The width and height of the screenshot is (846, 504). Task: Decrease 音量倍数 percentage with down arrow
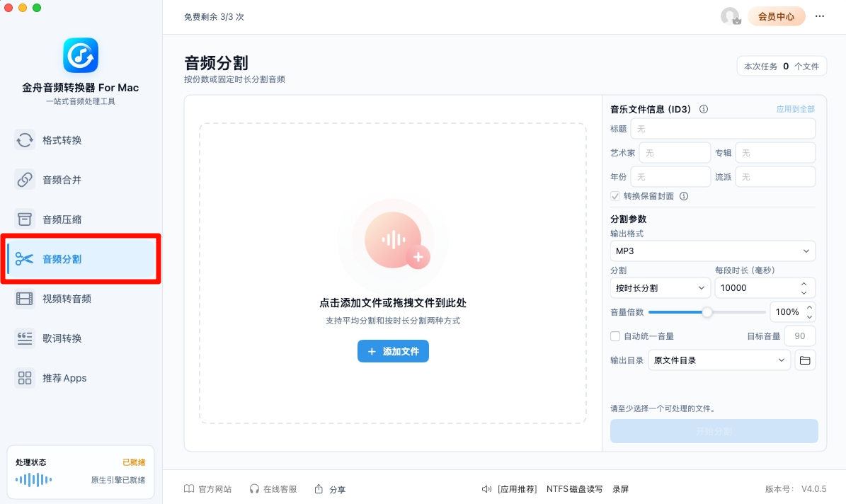point(809,316)
